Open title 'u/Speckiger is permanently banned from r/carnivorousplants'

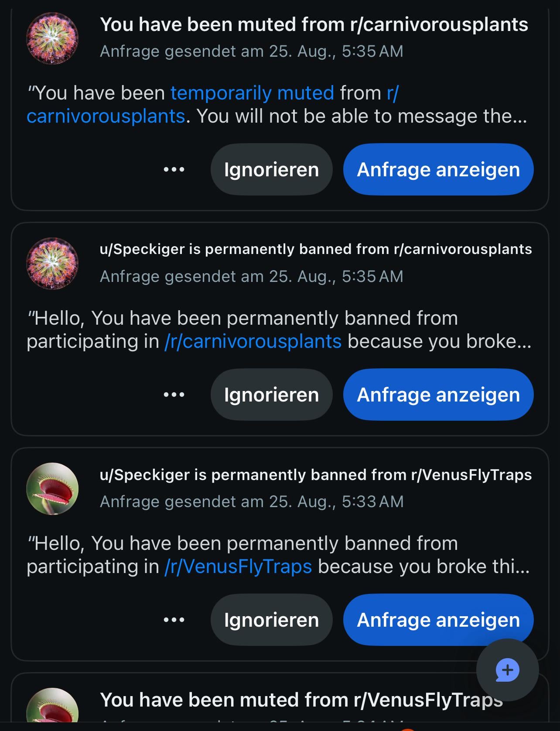click(316, 249)
